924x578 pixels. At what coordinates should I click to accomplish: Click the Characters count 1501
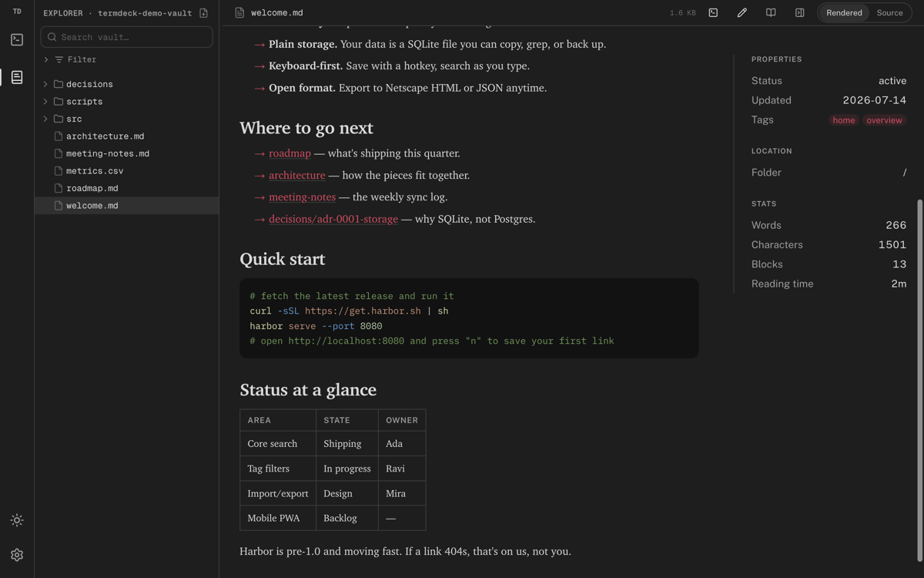(x=892, y=245)
